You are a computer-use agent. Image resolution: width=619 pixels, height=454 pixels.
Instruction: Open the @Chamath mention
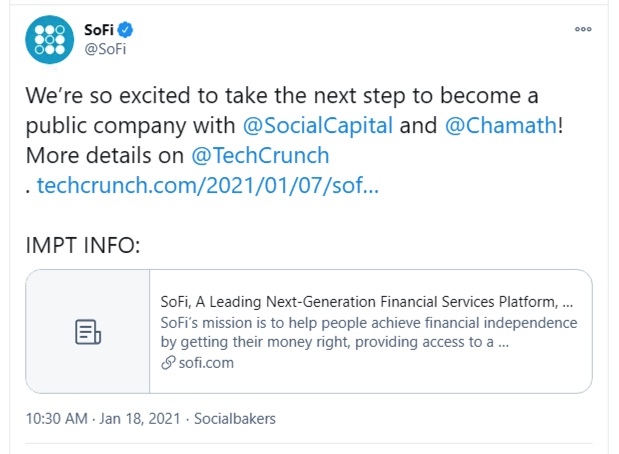click(501, 126)
